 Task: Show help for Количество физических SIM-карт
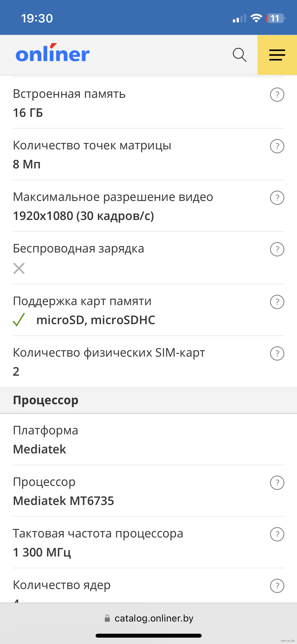[277, 353]
